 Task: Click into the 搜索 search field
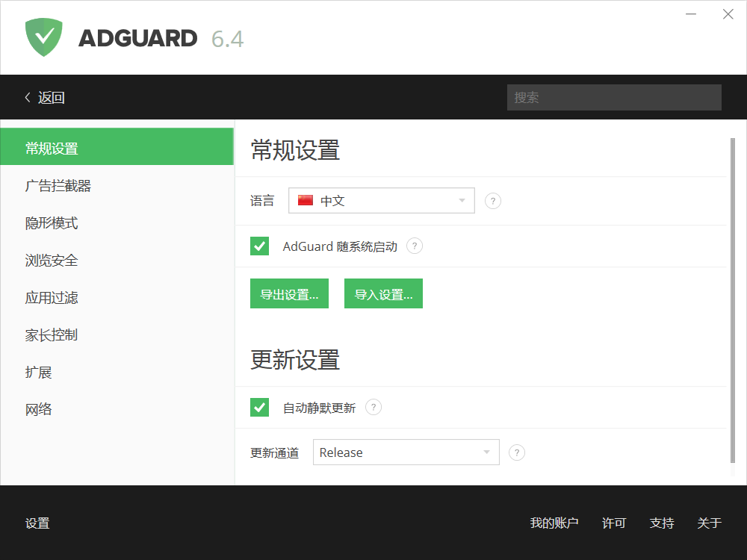coord(614,97)
